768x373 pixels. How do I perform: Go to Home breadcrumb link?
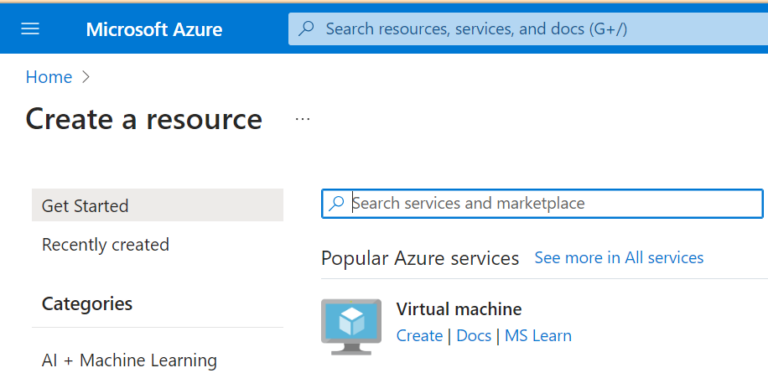(49, 77)
